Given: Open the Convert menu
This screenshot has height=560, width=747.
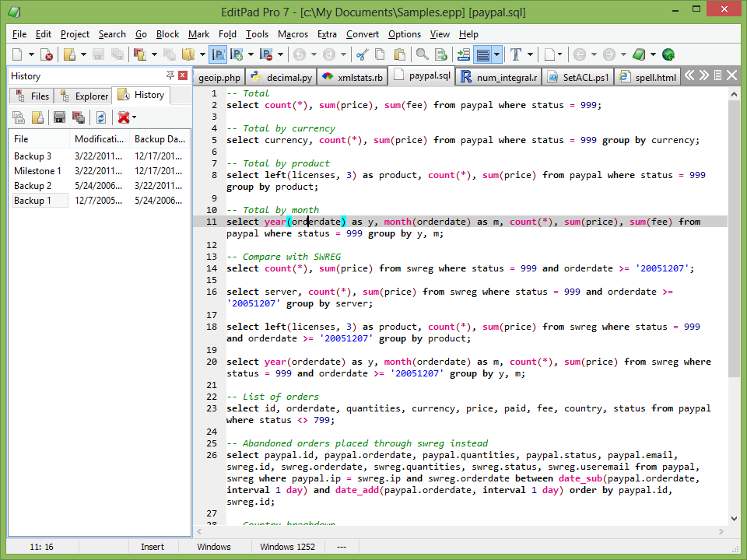Looking at the screenshot, I should click(363, 34).
